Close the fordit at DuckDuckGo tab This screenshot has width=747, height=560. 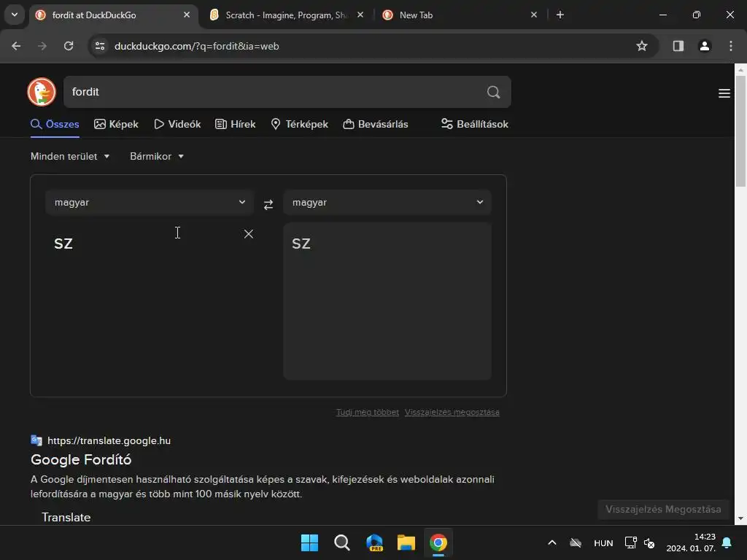pos(187,15)
